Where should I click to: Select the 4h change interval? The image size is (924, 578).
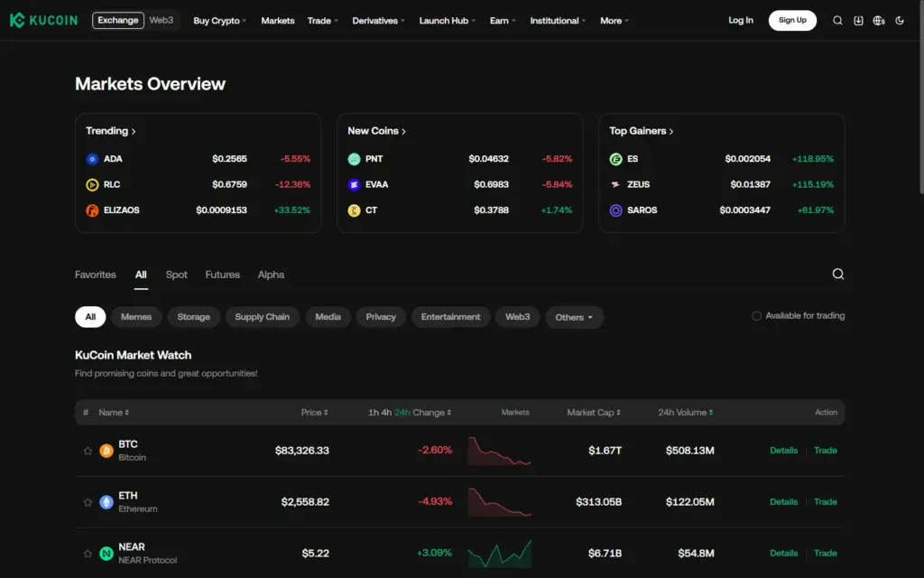(x=386, y=412)
